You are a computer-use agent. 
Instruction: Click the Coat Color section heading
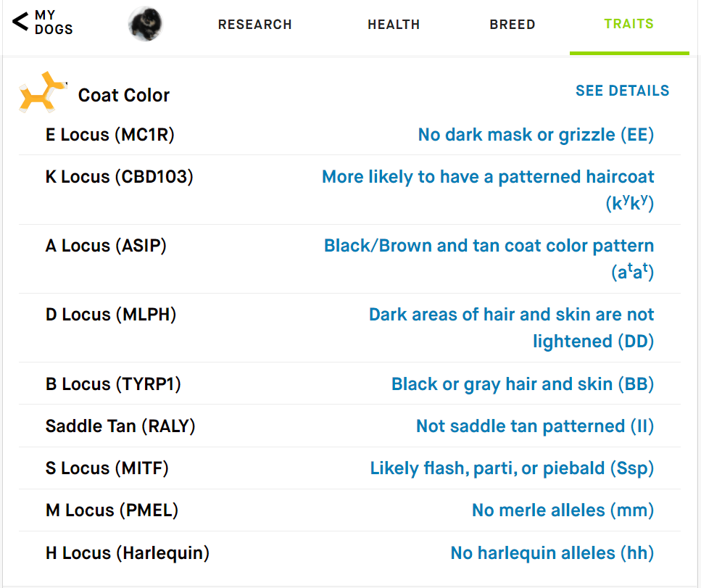click(124, 95)
